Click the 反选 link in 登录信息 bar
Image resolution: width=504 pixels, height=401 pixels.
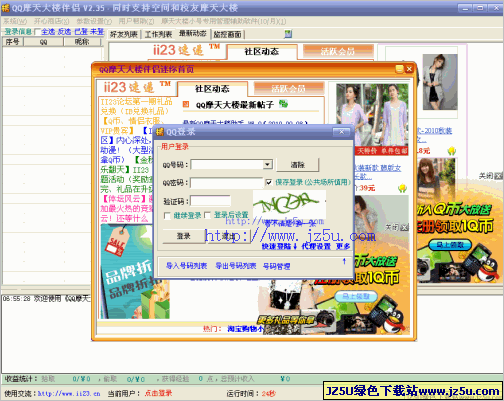64,32
